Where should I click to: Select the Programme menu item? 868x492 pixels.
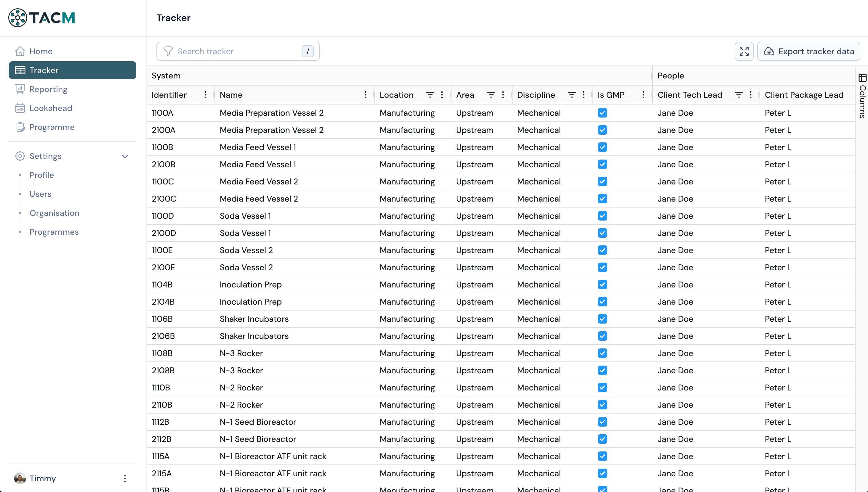click(x=52, y=127)
